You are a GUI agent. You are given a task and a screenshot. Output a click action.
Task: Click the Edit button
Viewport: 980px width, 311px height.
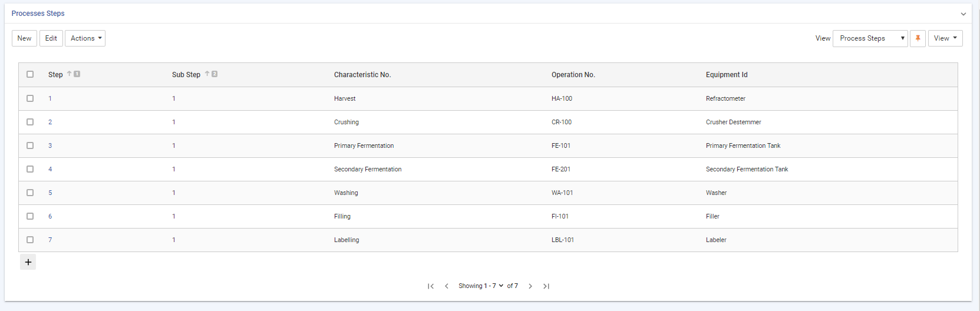pos(51,38)
